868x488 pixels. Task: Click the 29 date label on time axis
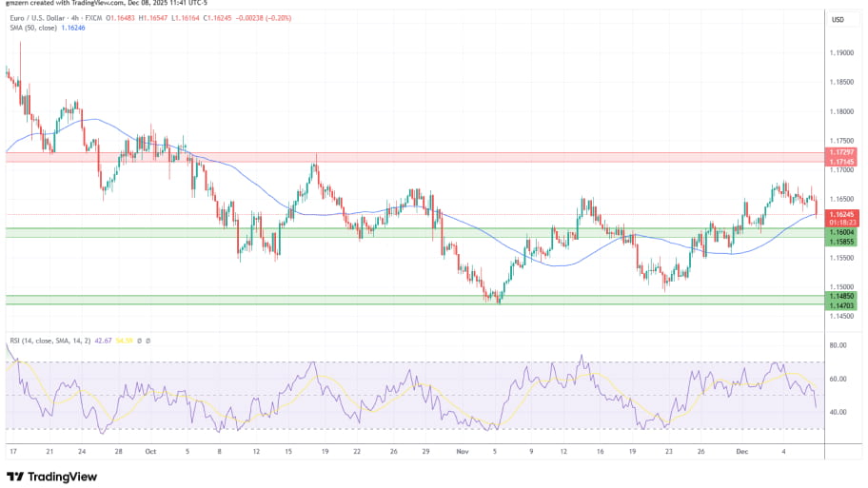(x=425, y=452)
